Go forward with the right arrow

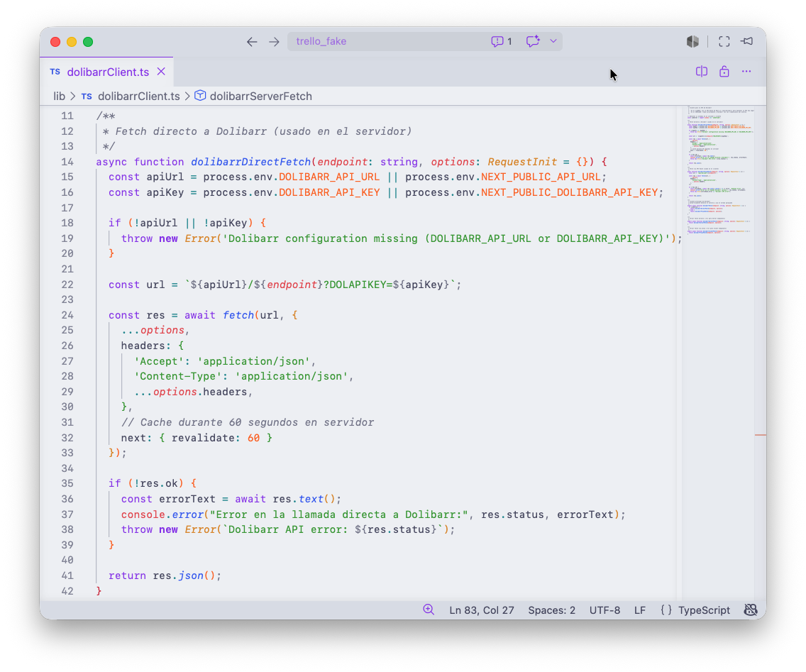[x=274, y=42]
